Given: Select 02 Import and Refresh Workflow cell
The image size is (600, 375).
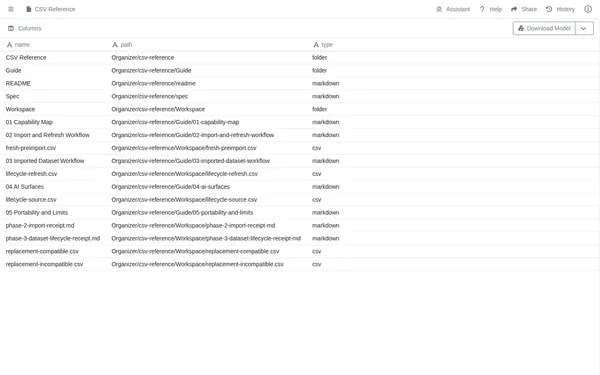Looking at the screenshot, I should pos(47,135).
